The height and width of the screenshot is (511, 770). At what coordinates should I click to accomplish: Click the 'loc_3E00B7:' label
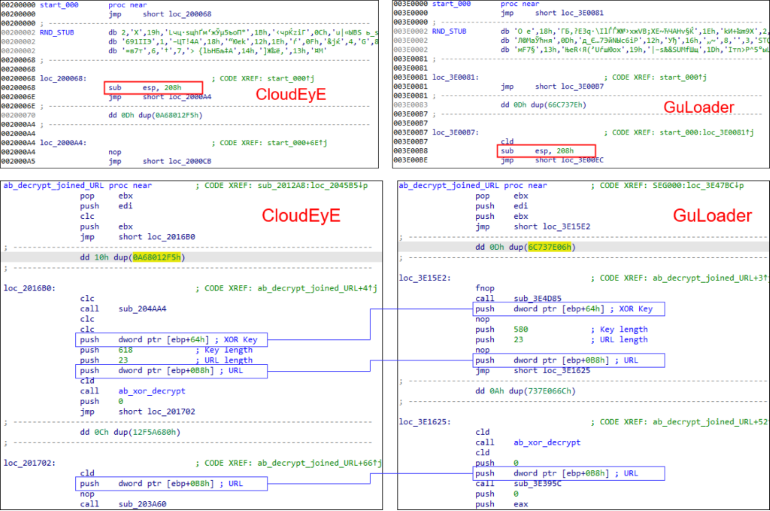click(455, 133)
